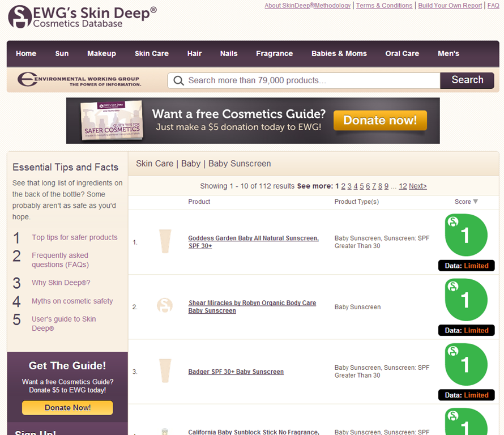
Task: Go to results page 2
Action: click(343, 186)
